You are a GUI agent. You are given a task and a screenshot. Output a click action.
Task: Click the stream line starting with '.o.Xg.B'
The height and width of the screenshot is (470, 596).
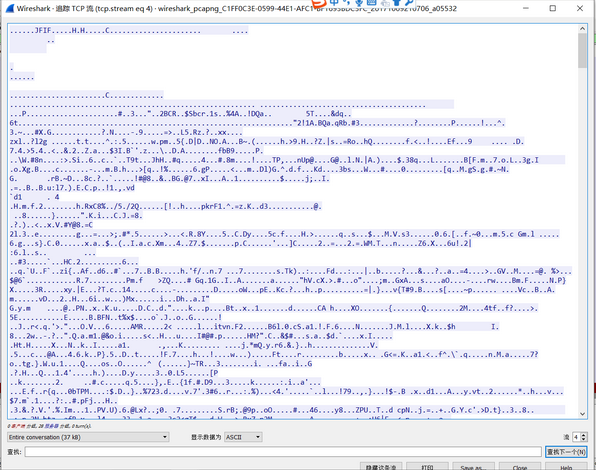point(260,169)
